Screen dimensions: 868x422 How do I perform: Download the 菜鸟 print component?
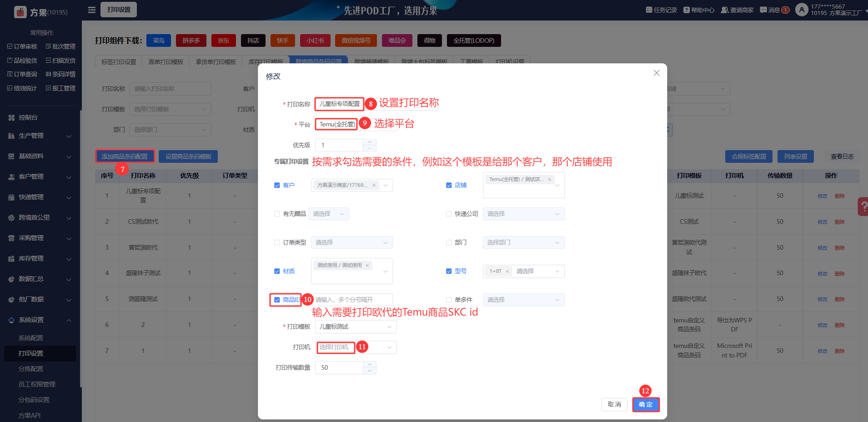click(159, 40)
